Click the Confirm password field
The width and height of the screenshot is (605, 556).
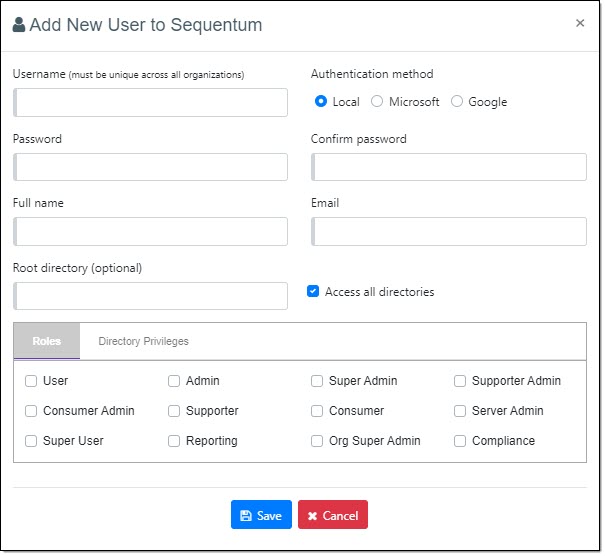(450, 167)
